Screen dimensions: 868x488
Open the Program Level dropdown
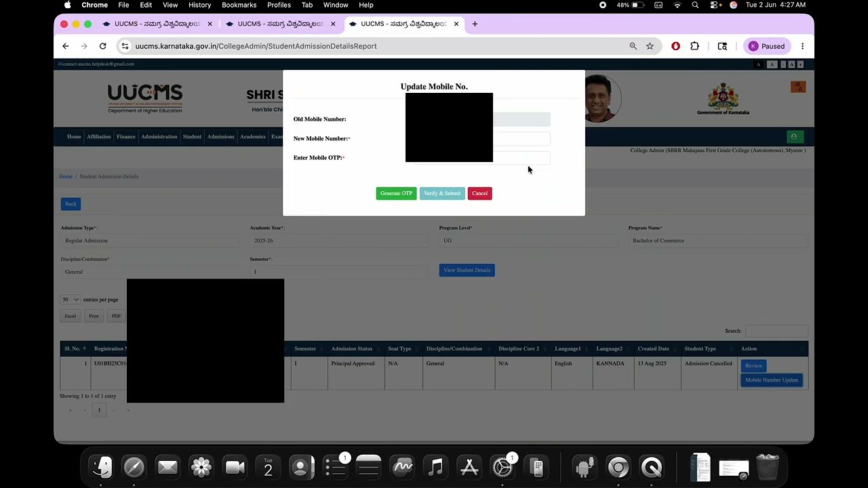point(528,241)
